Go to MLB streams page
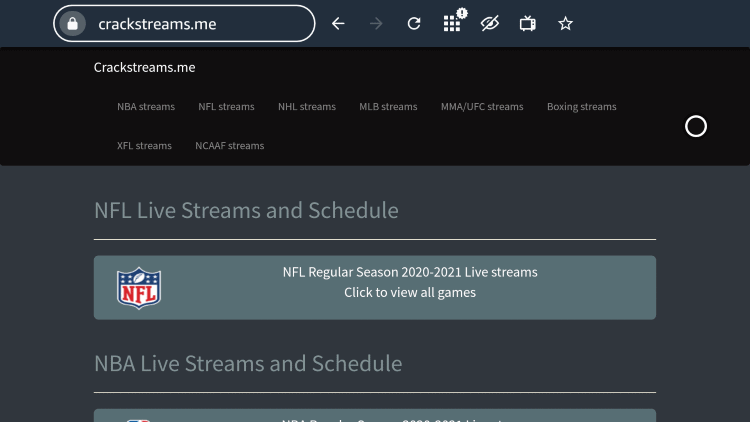Screen dimensions: 750x422 point(388,107)
